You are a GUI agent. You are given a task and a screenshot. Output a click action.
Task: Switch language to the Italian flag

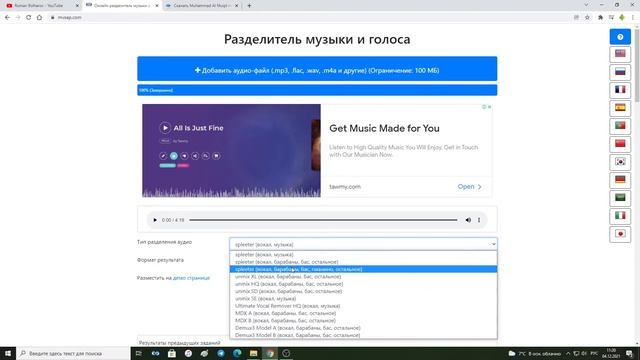click(x=620, y=216)
